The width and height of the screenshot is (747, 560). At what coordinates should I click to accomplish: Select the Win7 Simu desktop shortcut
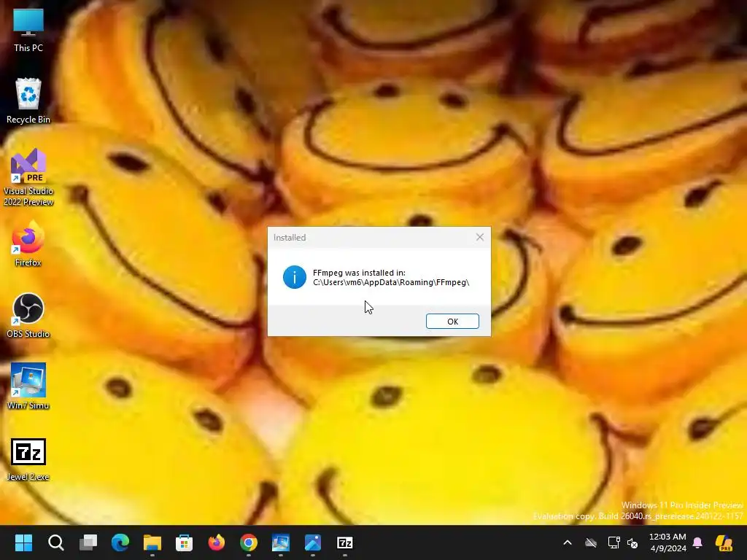28,386
